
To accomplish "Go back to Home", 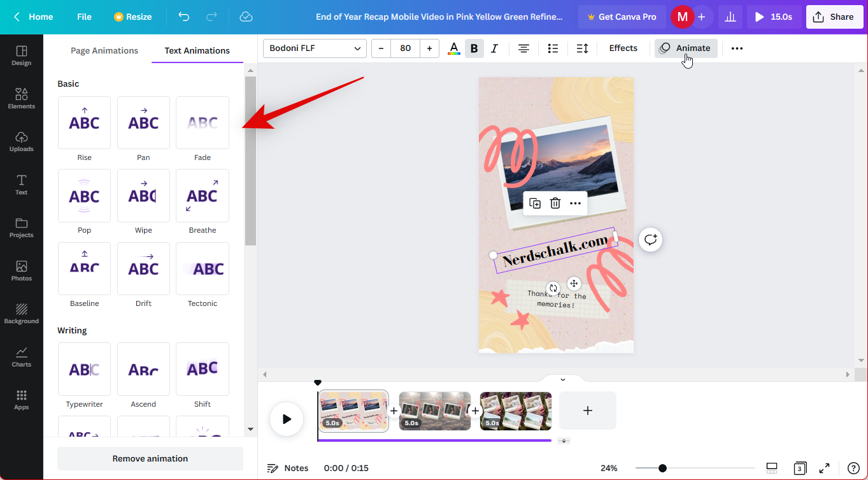I will [33, 17].
